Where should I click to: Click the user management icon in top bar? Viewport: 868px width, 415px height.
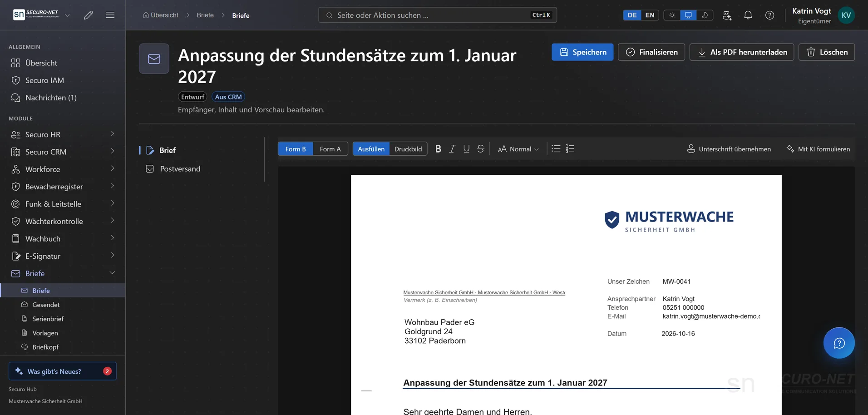[727, 15]
